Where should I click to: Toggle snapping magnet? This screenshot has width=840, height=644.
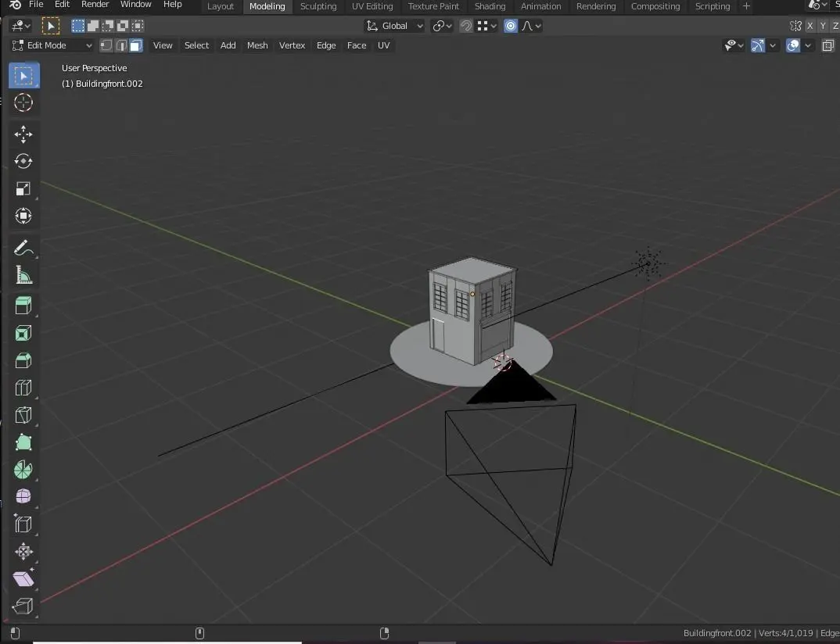coord(466,26)
